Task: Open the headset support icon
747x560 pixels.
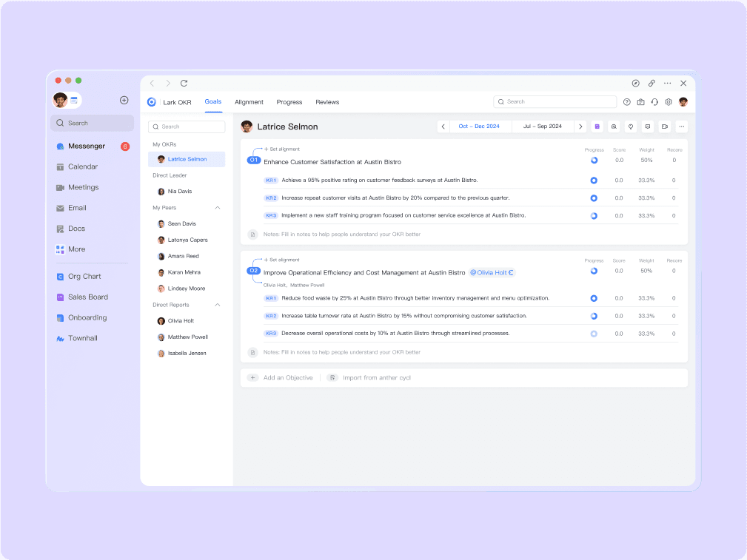Action: (654, 102)
